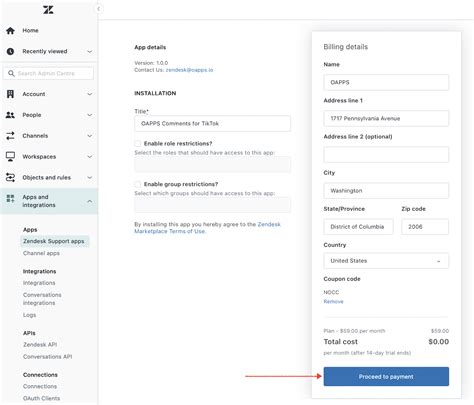The width and height of the screenshot is (474, 405).
Task: Click the Account building icon
Action: [x=10, y=94]
